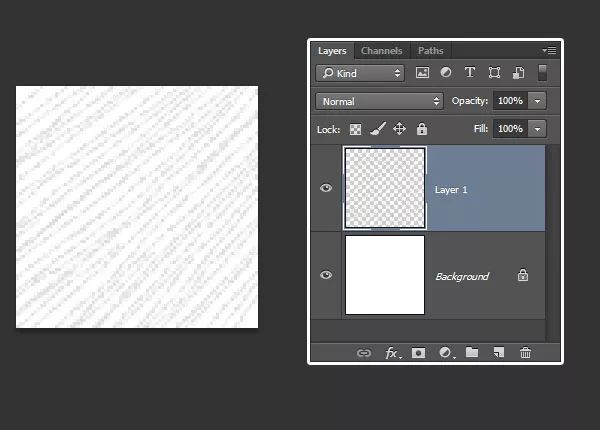Add a layer mask

pyautogui.click(x=418, y=353)
